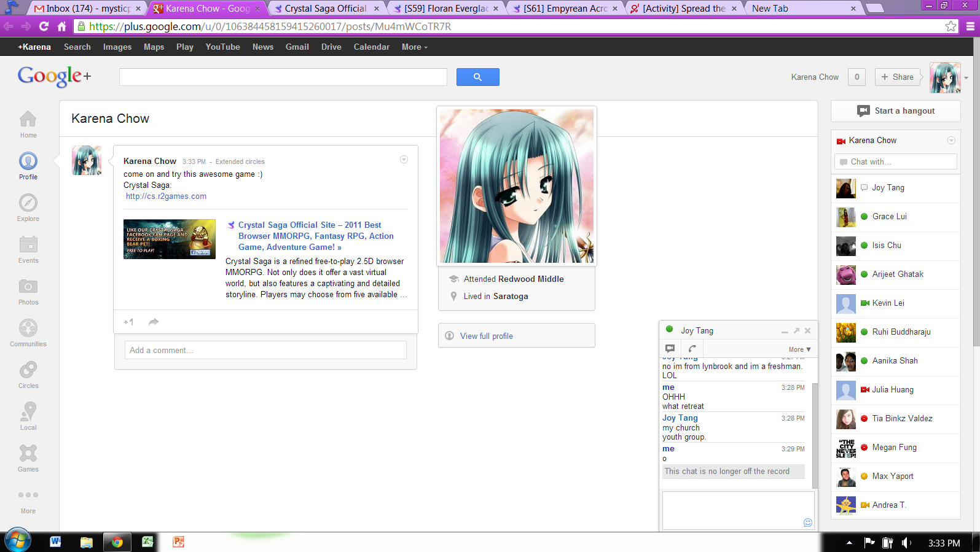Image resolution: width=980 pixels, height=552 pixels.
Task: Bookmark page with the star icon
Action: point(951,26)
